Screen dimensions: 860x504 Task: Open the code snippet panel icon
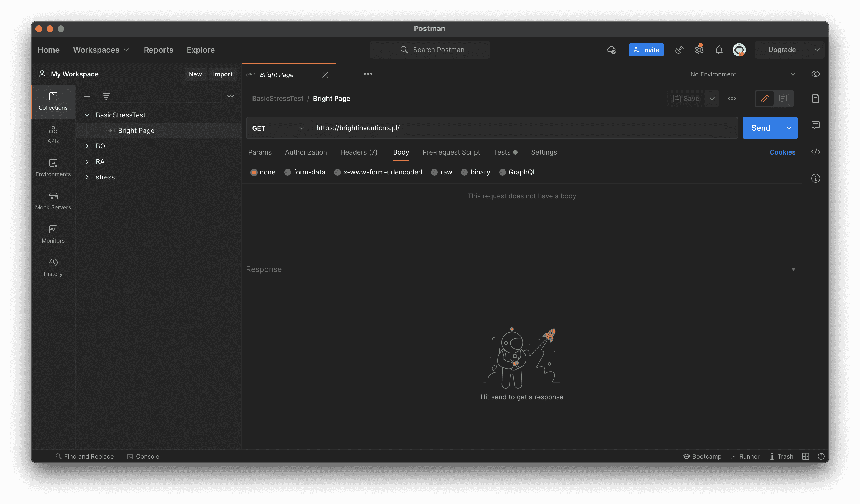[815, 152]
